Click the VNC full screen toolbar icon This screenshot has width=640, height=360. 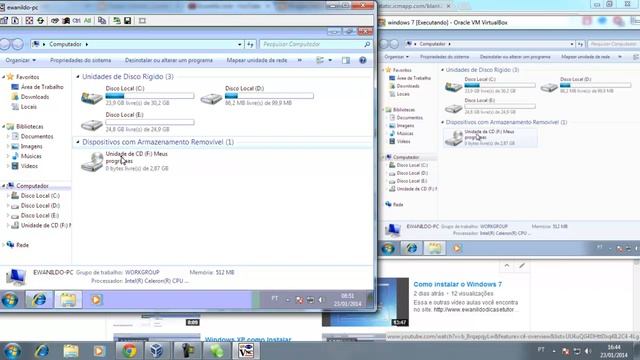[x=29, y=20]
